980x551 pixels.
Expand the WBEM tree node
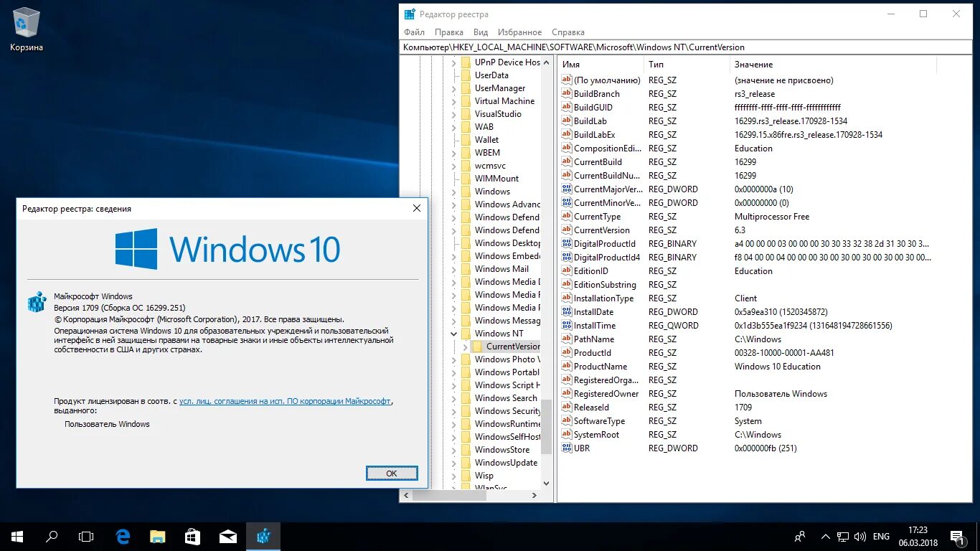[x=453, y=153]
